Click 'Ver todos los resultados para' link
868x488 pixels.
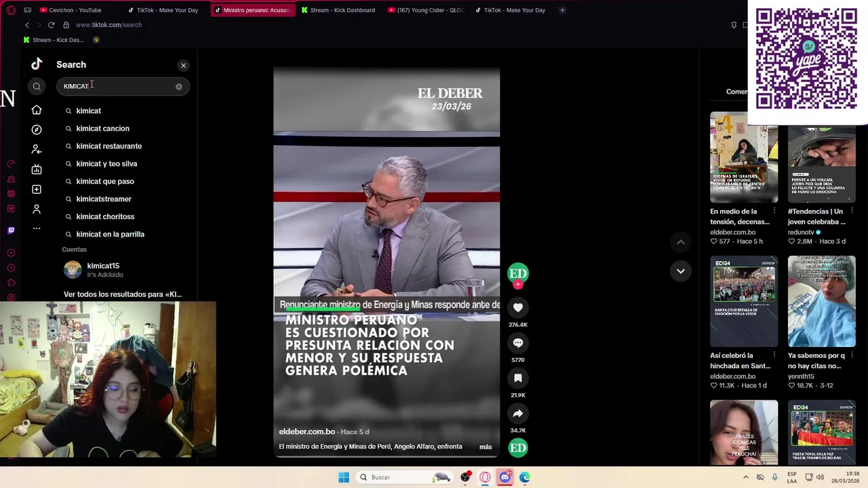coord(123,294)
